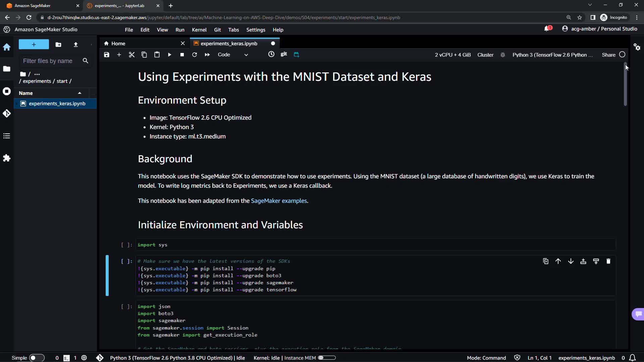The height and width of the screenshot is (362, 644).
Task: Click the Filter files by name field
Action: 48,61
